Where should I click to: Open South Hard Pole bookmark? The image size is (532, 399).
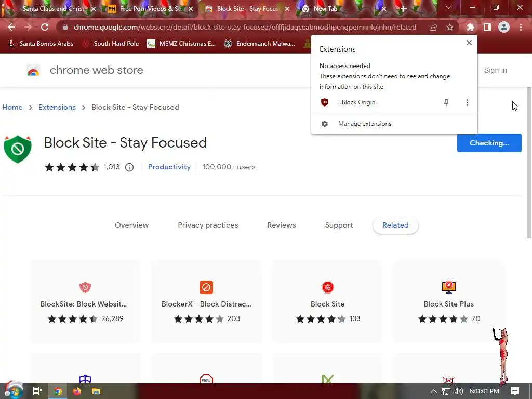click(x=111, y=44)
